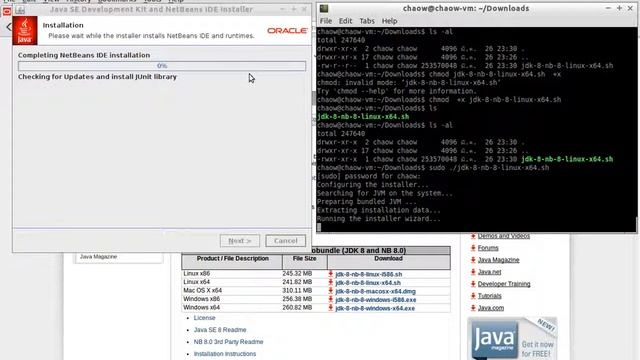640x360 pixels.
Task: Click the File Size column header
Action: coord(304,262)
